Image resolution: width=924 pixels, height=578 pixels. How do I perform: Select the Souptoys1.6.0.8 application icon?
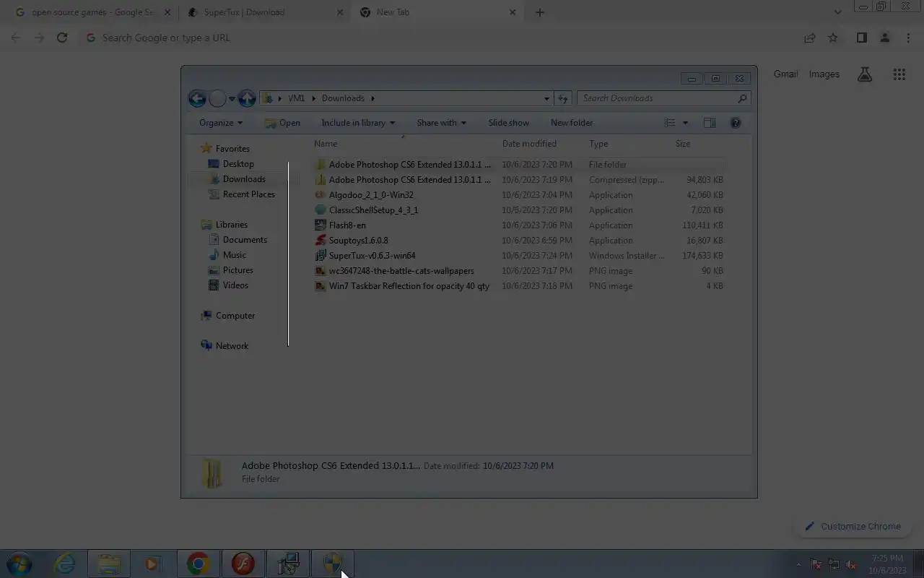(321, 241)
